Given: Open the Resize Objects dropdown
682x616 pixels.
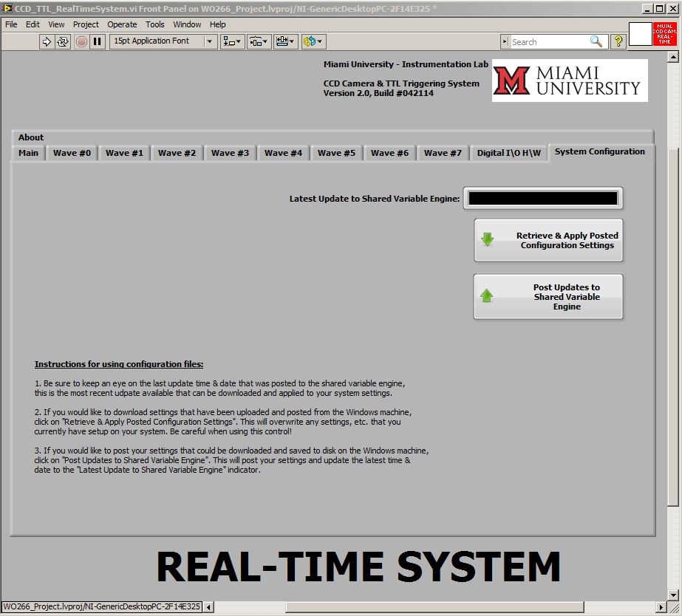Looking at the screenshot, I should click(x=285, y=42).
